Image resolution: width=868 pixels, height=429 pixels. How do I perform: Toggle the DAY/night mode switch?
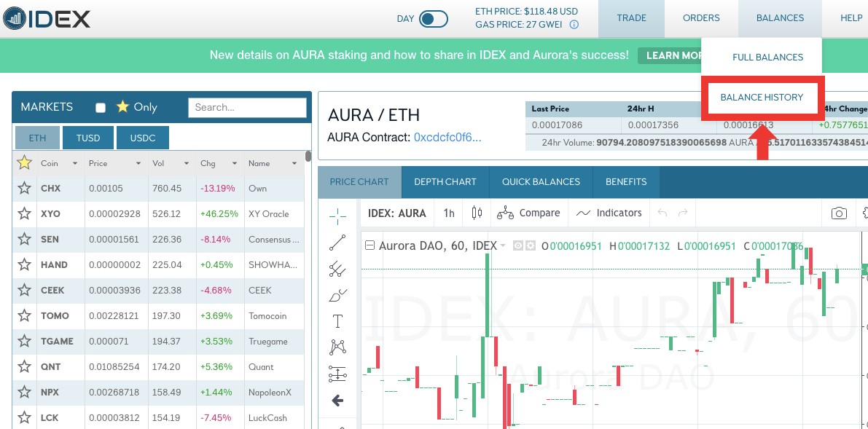(x=434, y=19)
